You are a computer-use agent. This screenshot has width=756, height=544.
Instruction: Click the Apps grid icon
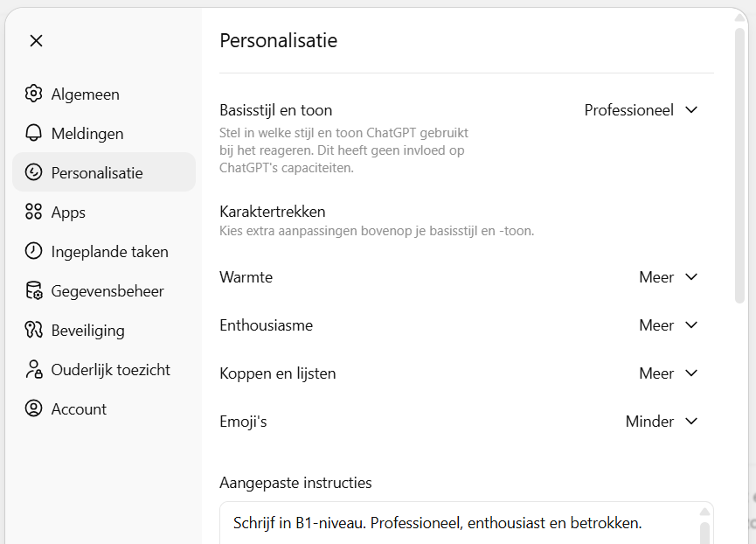[x=33, y=212]
